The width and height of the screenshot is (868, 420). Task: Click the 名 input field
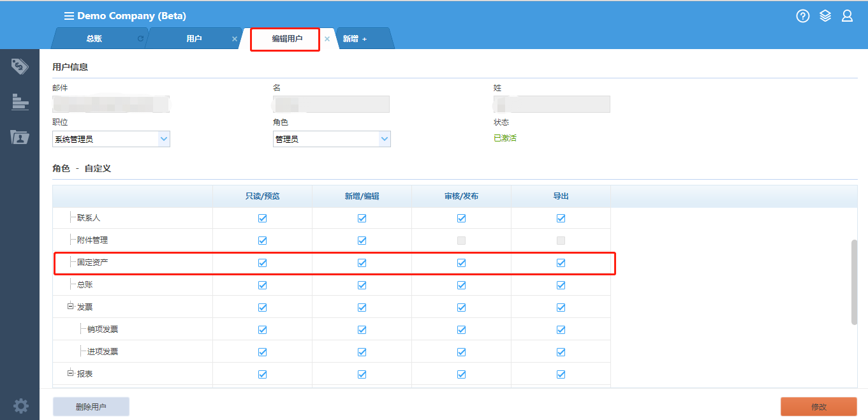tap(332, 104)
